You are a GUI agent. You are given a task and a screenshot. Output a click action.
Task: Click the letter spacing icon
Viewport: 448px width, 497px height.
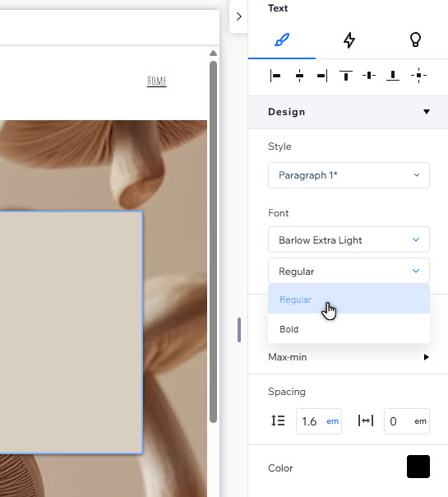[x=366, y=421]
